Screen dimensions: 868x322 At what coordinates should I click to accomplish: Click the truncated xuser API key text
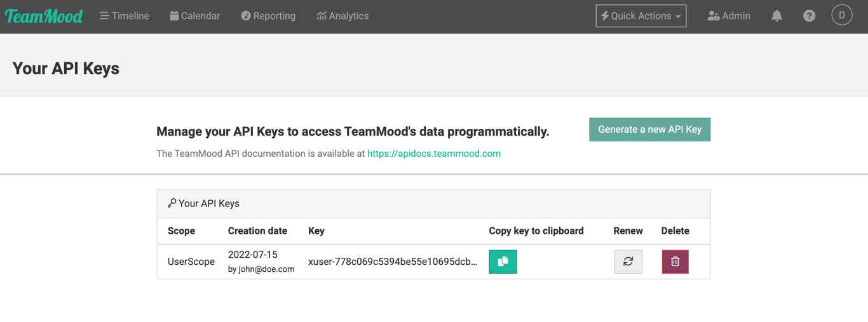pyautogui.click(x=393, y=262)
